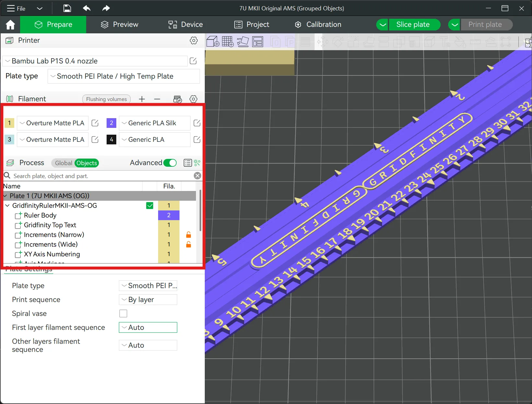Toggle the Advanced process switch
This screenshot has width=532, height=404.
pos(170,163)
